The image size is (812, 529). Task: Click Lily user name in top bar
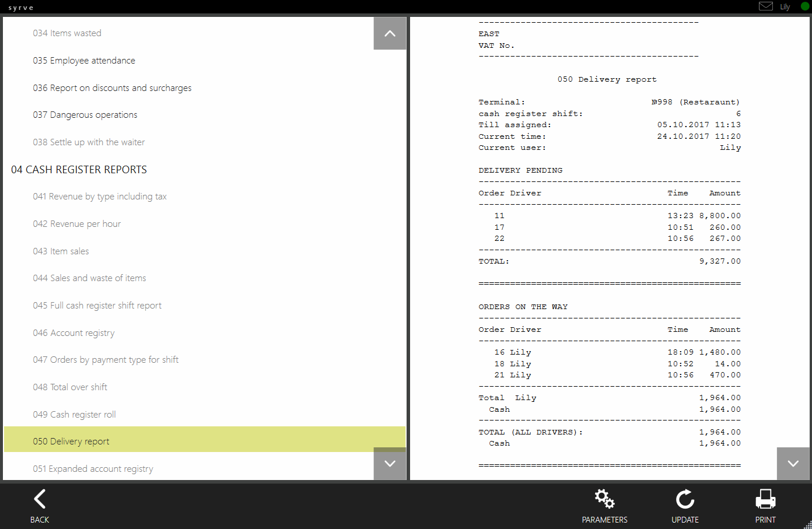pyautogui.click(x=785, y=7)
